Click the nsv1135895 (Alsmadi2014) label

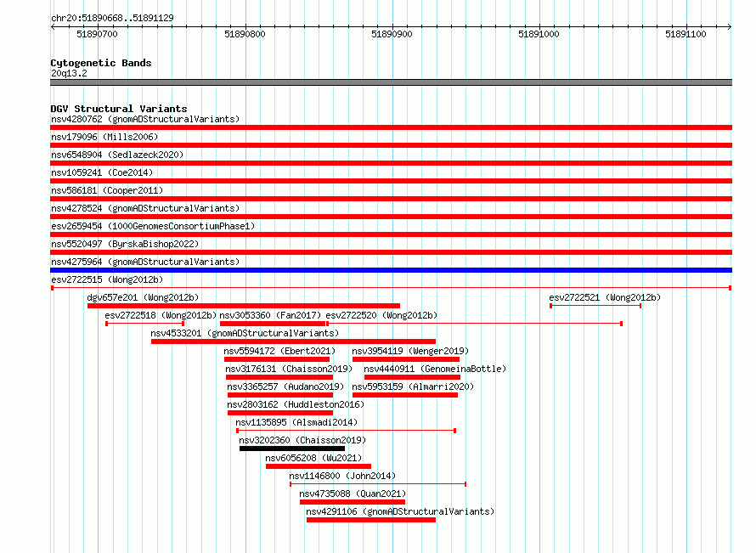click(x=296, y=422)
